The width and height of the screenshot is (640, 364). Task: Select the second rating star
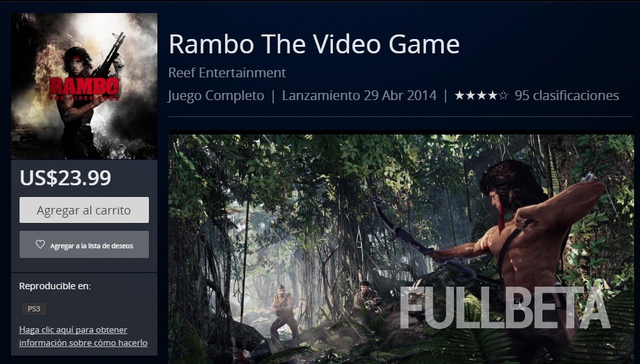pyautogui.click(x=471, y=96)
